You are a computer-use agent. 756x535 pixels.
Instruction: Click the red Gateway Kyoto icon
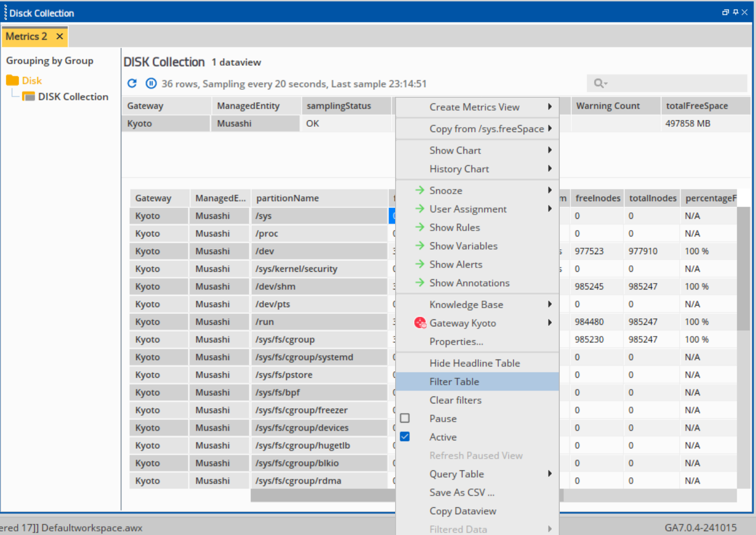420,323
